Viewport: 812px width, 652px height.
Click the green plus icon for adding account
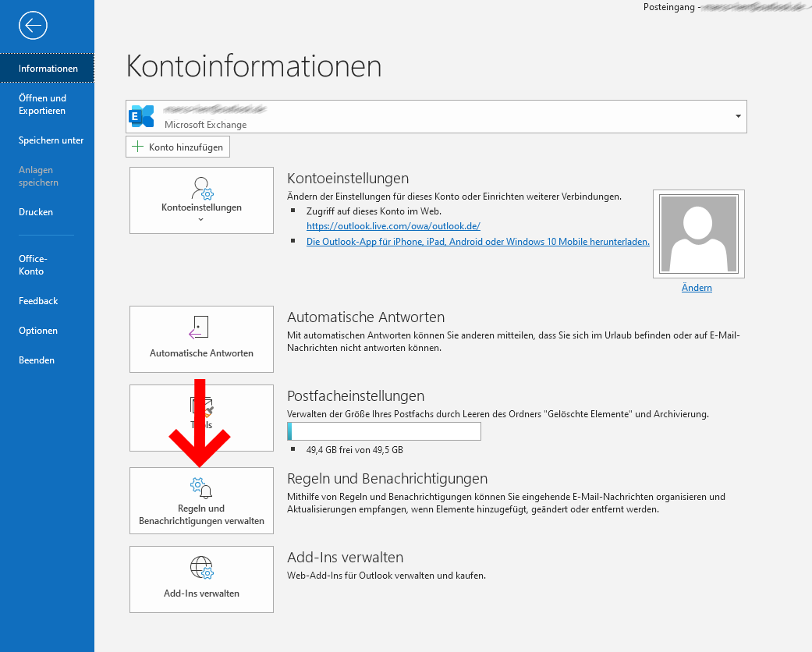[x=138, y=147]
